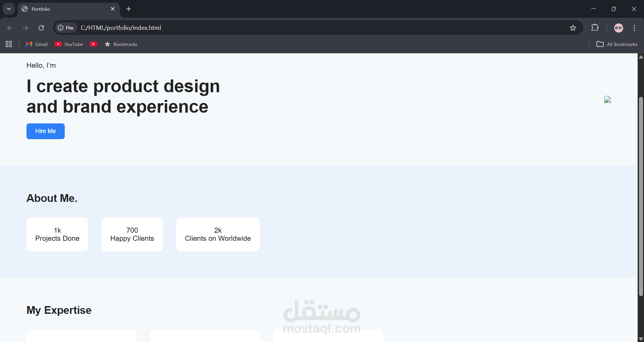This screenshot has height=342, width=644.
Task: Bookmark this page using the star icon
Action: tap(573, 27)
